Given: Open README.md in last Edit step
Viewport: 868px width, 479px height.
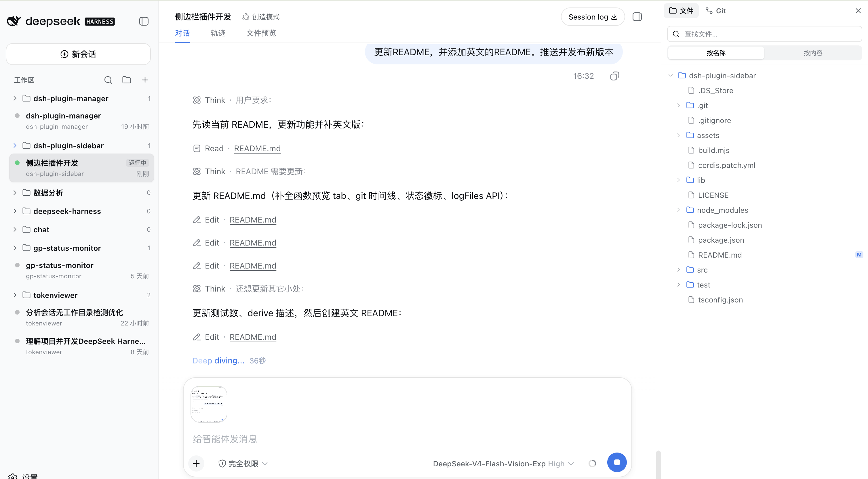Looking at the screenshot, I should tap(253, 337).
